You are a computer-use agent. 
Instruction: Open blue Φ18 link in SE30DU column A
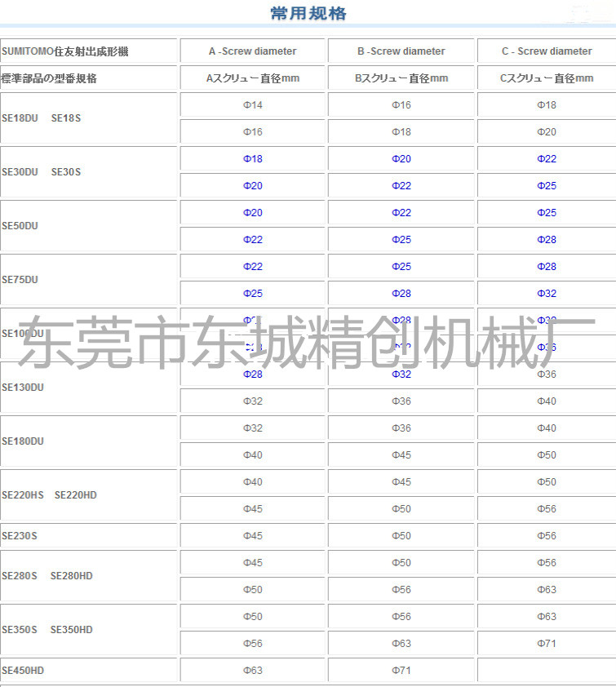(253, 159)
